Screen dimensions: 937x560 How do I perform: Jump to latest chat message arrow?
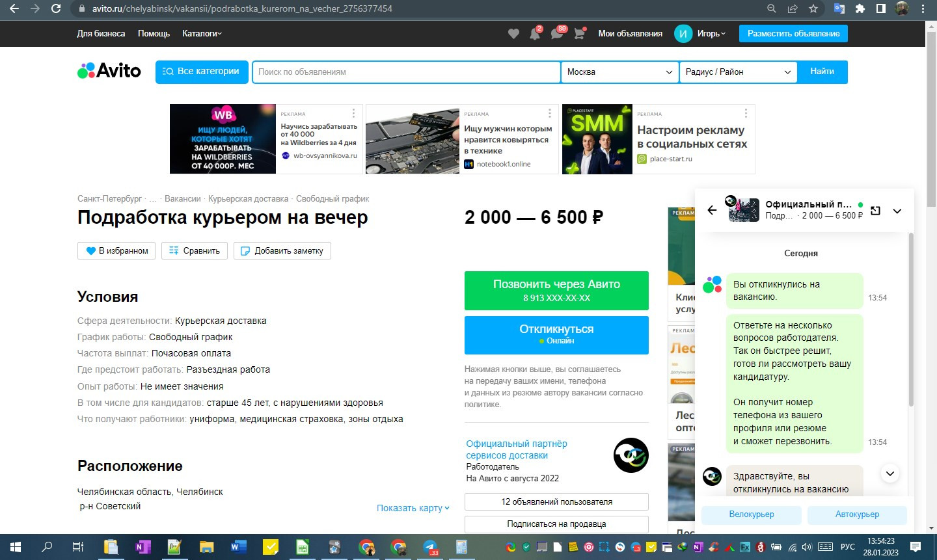tap(890, 473)
